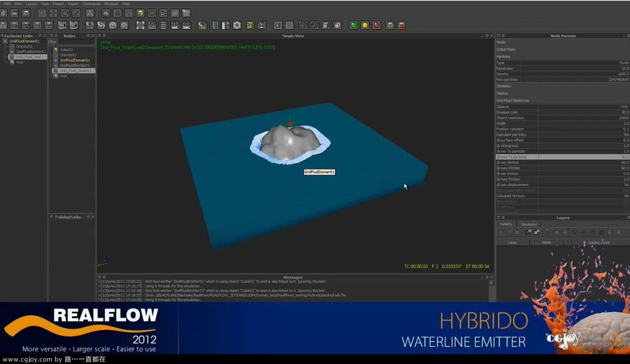Switch to the Simulation tab in Layers
630x364 pixels.
[x=529, y=224]
